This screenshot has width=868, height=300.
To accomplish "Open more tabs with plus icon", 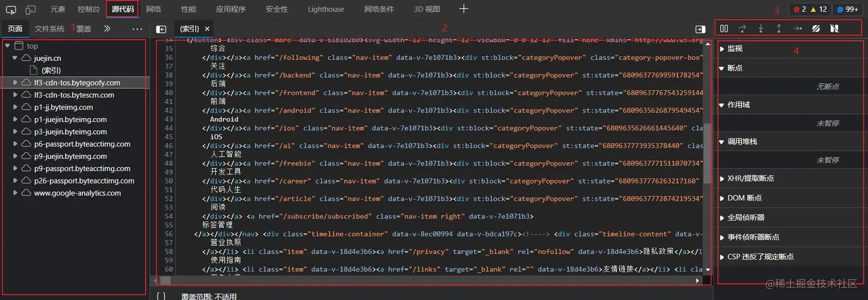I will pos(464,9).
